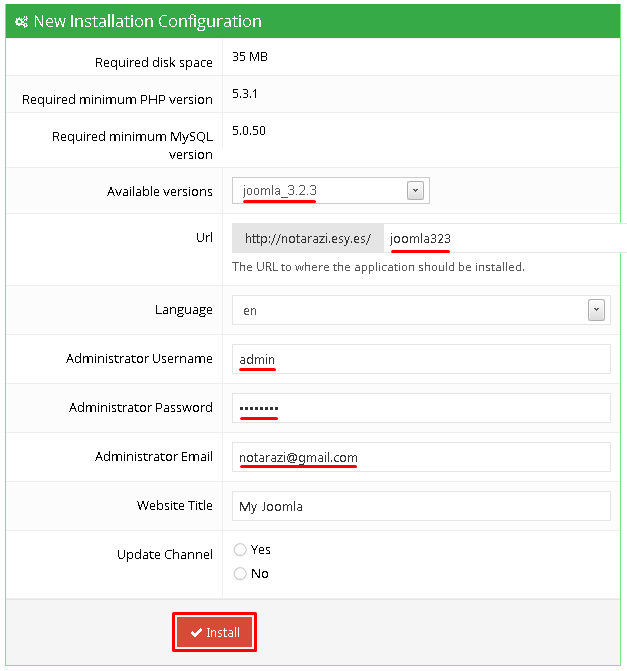
Task: Open the Available versions dropdown arrow
Action: 415,190
